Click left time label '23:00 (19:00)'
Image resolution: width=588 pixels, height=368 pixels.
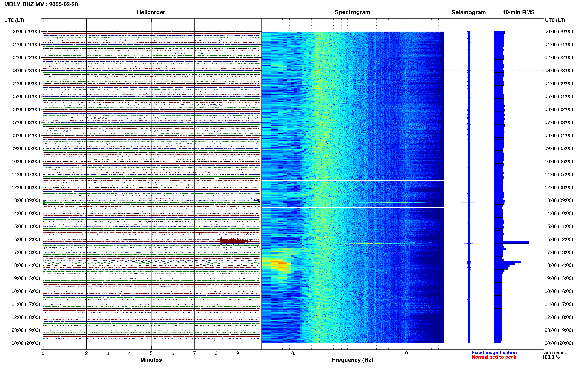(26, 330)
